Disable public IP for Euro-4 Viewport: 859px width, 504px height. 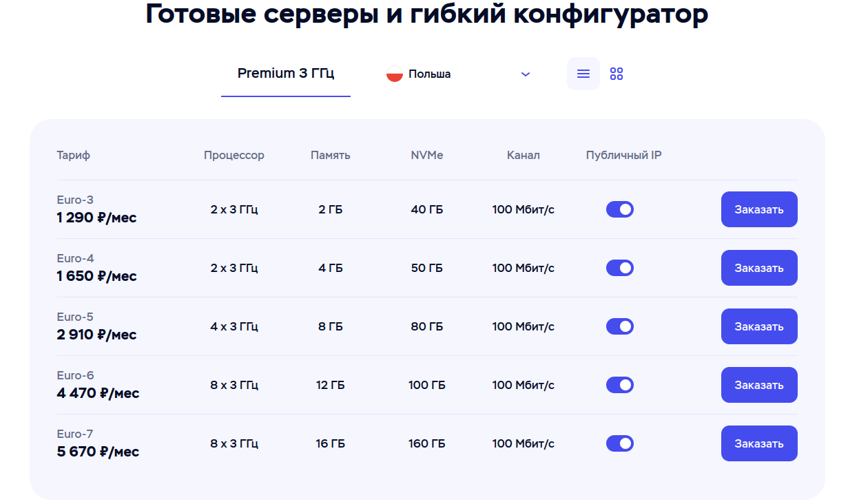(x=620, y=268)
